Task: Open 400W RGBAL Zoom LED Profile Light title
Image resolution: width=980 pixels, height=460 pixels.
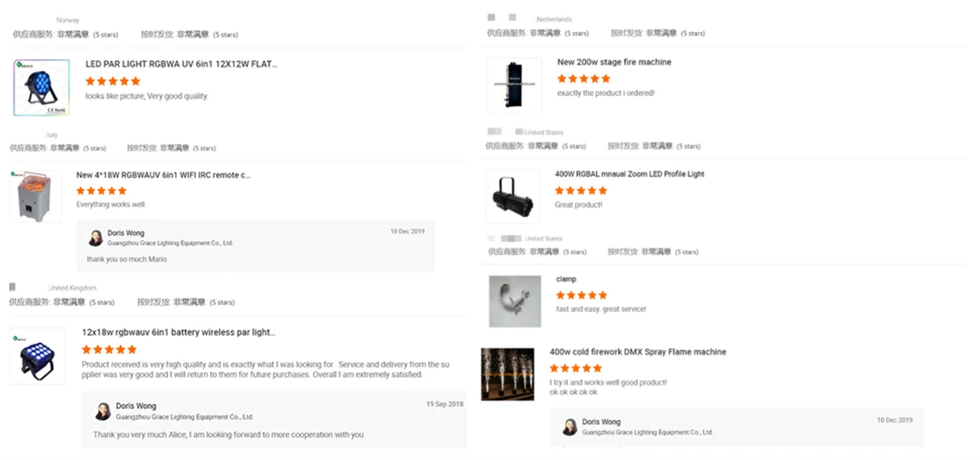Action: point(629,174)
